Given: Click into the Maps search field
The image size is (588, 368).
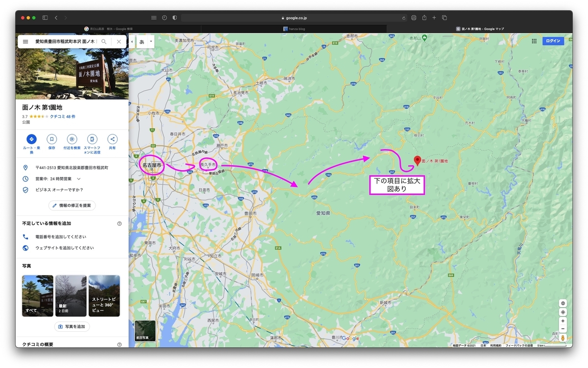Looking at the screenshot, I should pyautogui.click(x=65, y=42).
